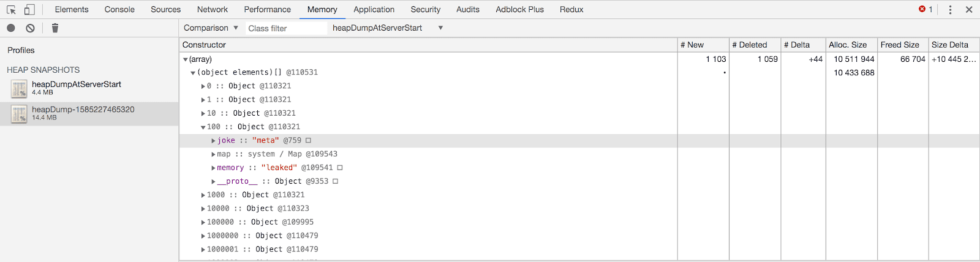Toggle the device toolbar icon
Viewport: 980px width, 262px height.
point(29,10)
